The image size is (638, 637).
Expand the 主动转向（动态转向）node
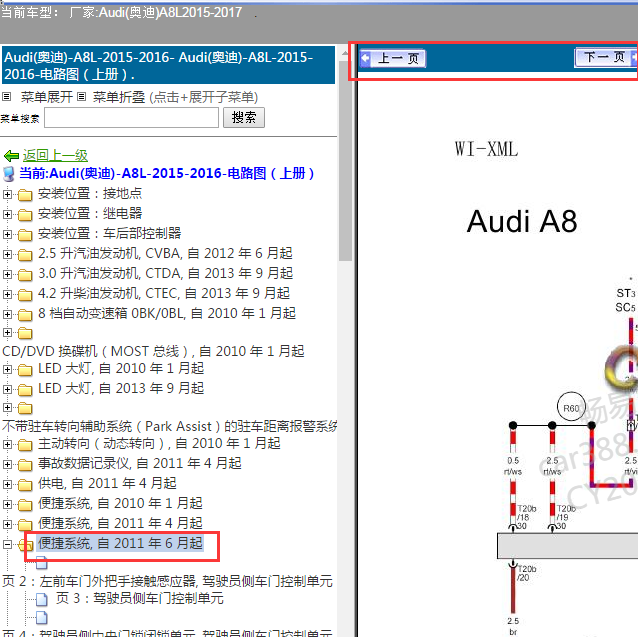7,444
